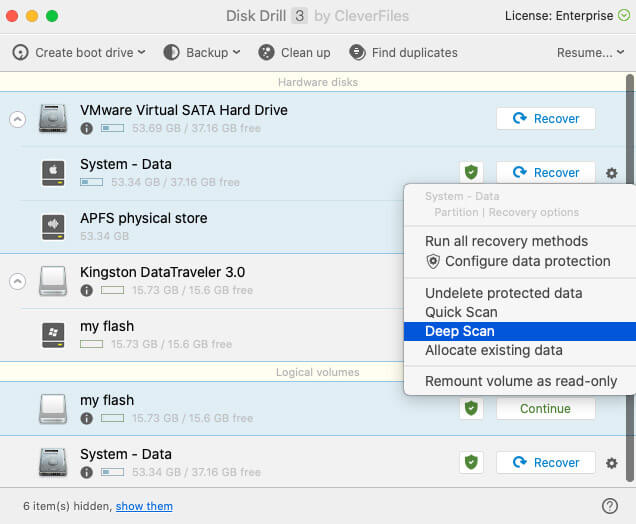The width and height of the screenshot is (636, 524).
Task: Toggle data protection shield for System - Data partition
Action: pos(471,172)
